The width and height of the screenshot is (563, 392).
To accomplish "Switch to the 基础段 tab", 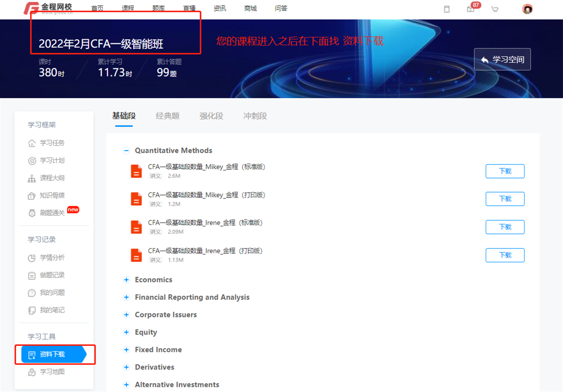I will (124, 116).
